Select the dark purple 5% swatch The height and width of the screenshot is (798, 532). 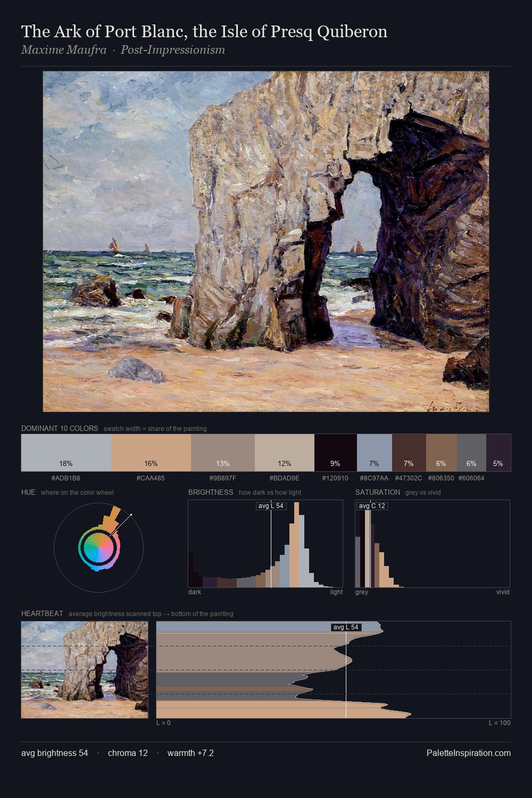click(498, 453)
